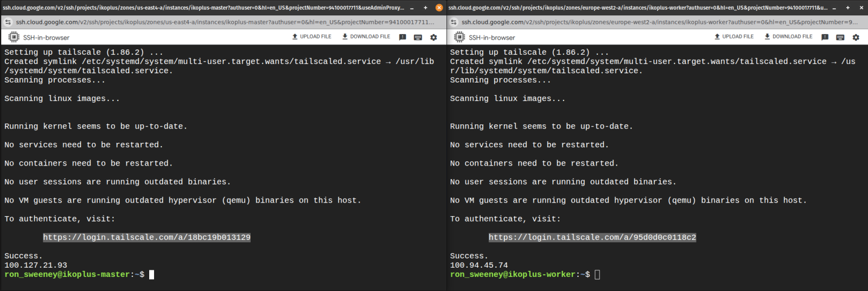Click 'To authenticate, visit:' in the worker terminal
This screenshot has height=291, width=868.
pos(506,219)
